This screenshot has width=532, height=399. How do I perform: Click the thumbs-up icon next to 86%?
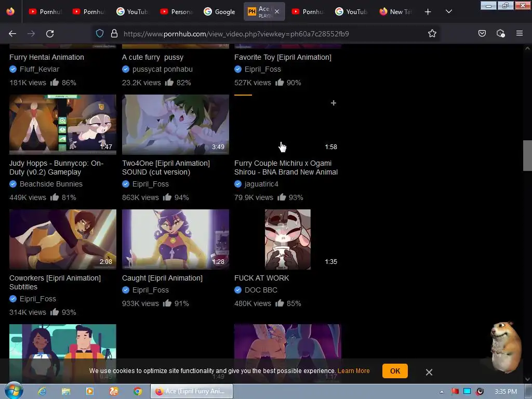click(x=54, y=82)
